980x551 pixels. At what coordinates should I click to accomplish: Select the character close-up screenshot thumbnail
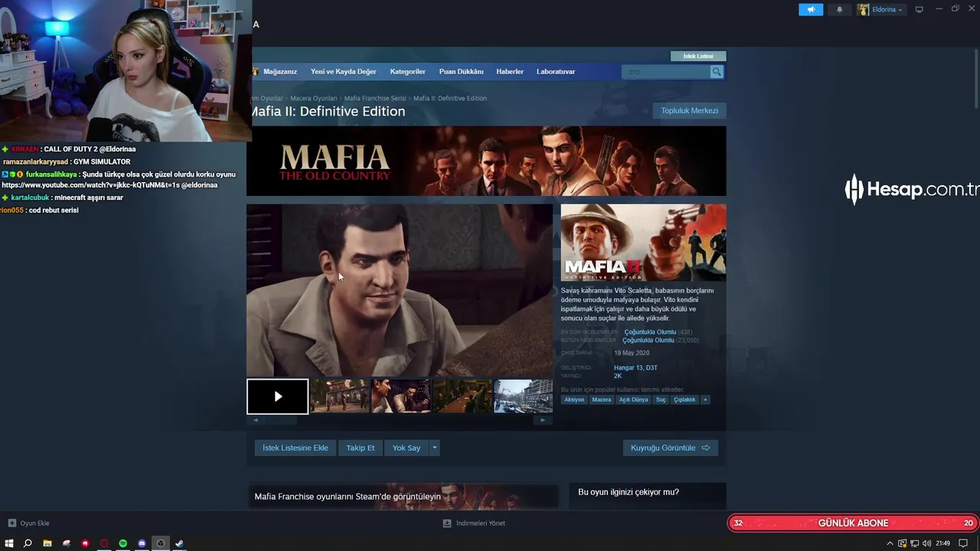coord(401,396)
